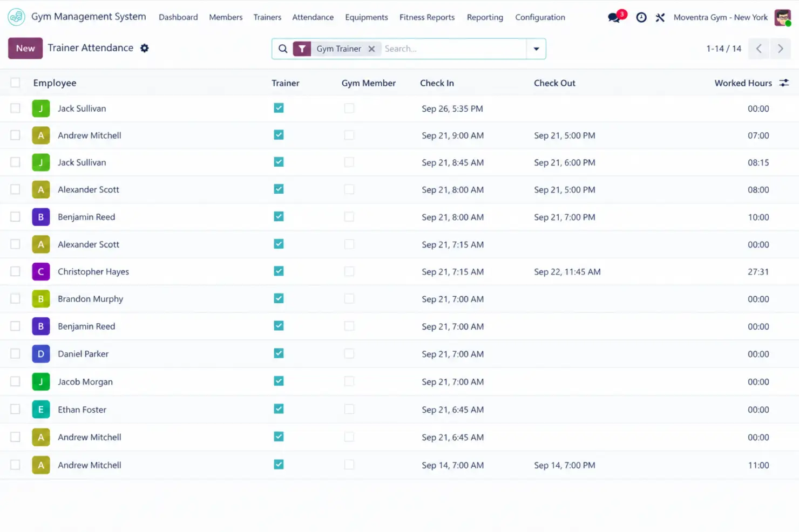Click the 27:31 worked hours cell
This screenshot has height=532, width=799.
[758, 272]
